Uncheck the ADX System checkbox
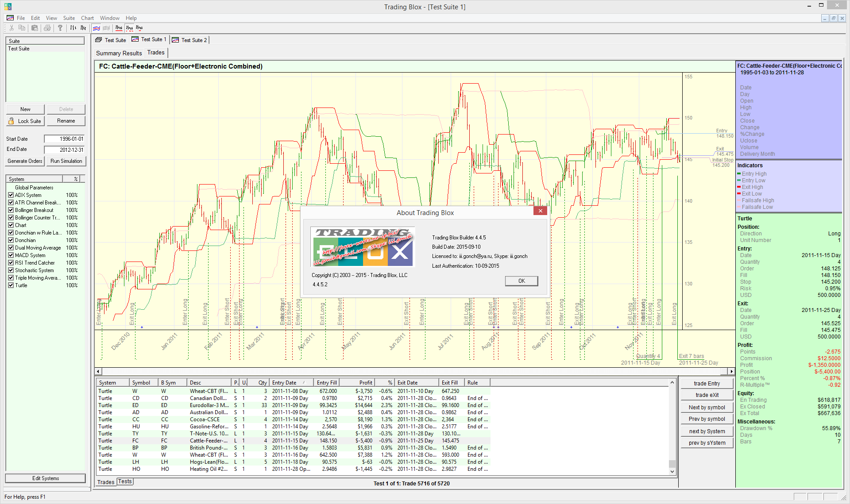Screen dimensions: 850x504 (x=11, y=195)
